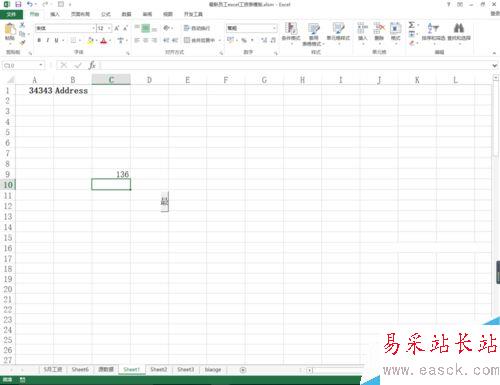Click the Increase Font Size icon
This screenshot has width=500, height=385.
tap(117, 28)
